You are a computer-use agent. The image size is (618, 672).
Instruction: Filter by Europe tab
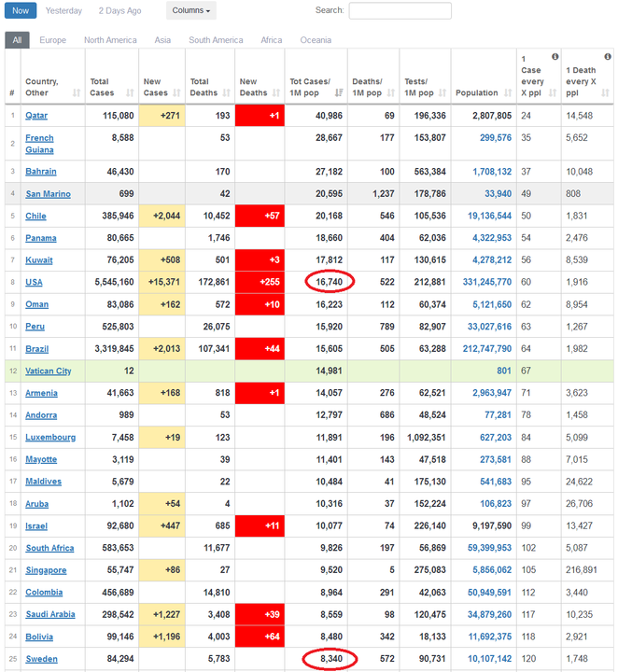pos(52,40)
